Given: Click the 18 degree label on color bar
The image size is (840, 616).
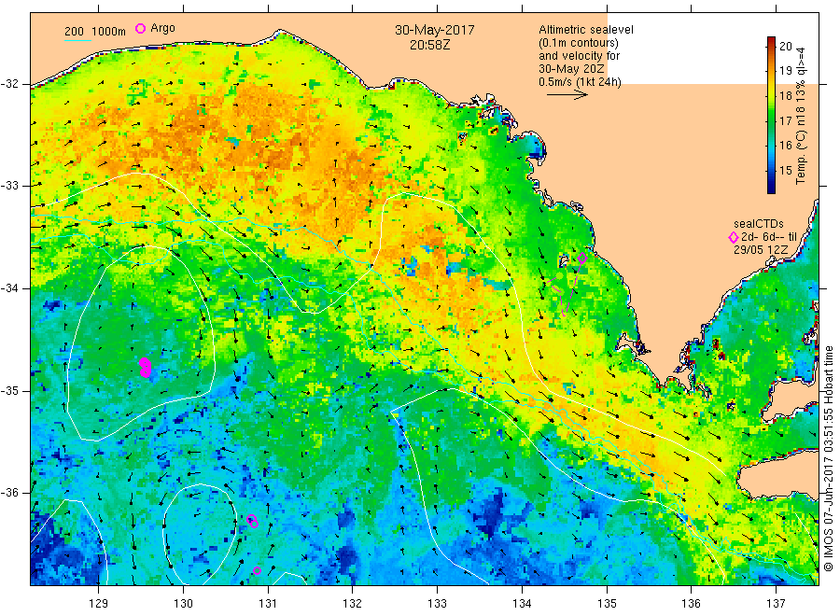Looking at the screenshot, I should [x=785, y=96].
